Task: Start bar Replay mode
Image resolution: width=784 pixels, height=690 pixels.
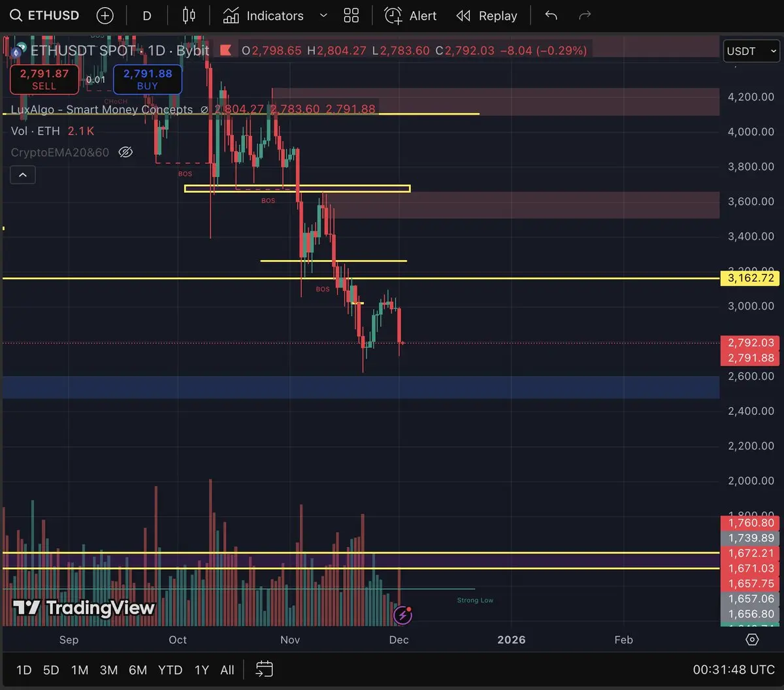Action: (x=487, y=16)
